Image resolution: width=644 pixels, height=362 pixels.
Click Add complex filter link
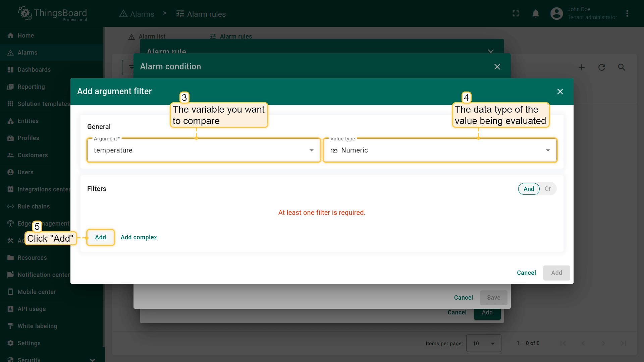coord(139,237)
